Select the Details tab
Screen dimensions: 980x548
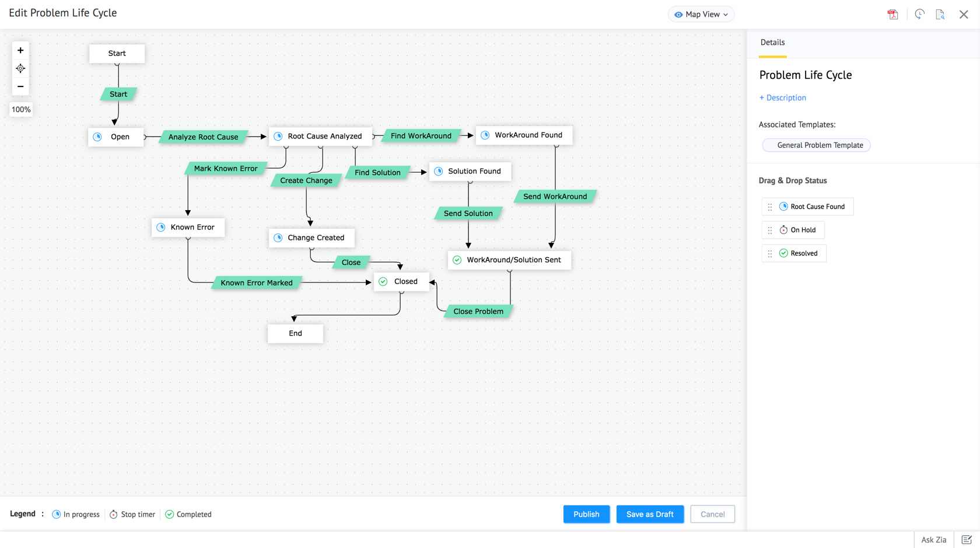pos(772,43)
